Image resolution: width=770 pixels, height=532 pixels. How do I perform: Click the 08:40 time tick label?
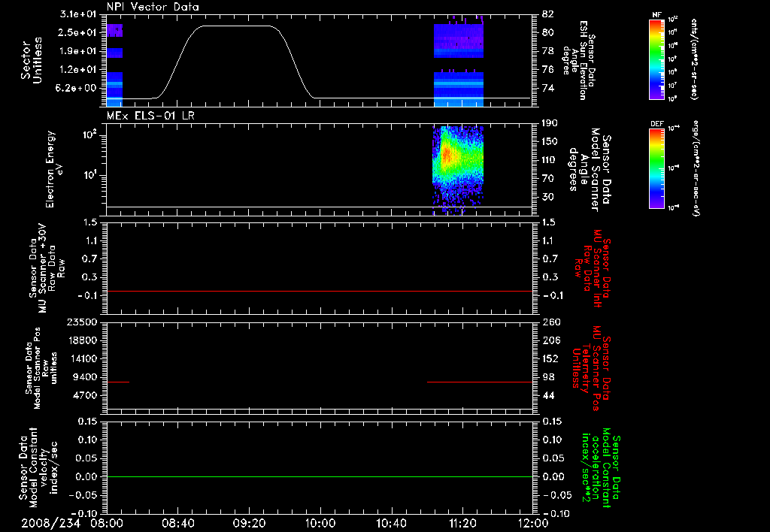(178, 523)
